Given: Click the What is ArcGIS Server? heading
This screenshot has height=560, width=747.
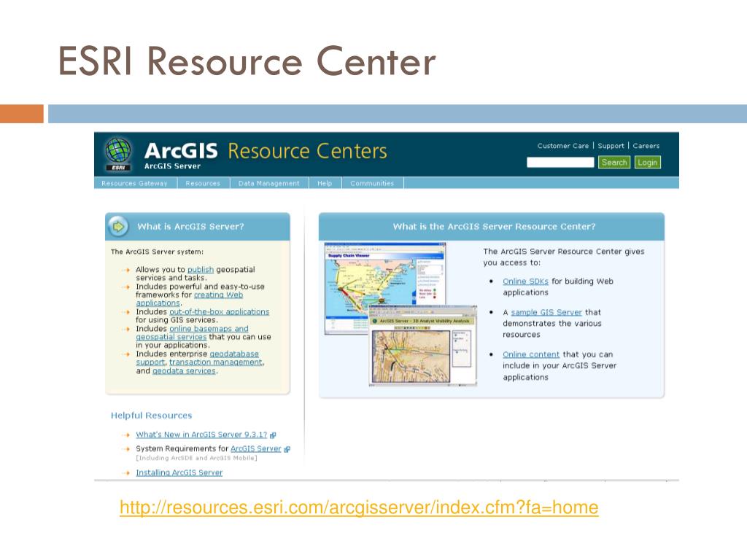Looking at the screenshot, I should (190, 227).
